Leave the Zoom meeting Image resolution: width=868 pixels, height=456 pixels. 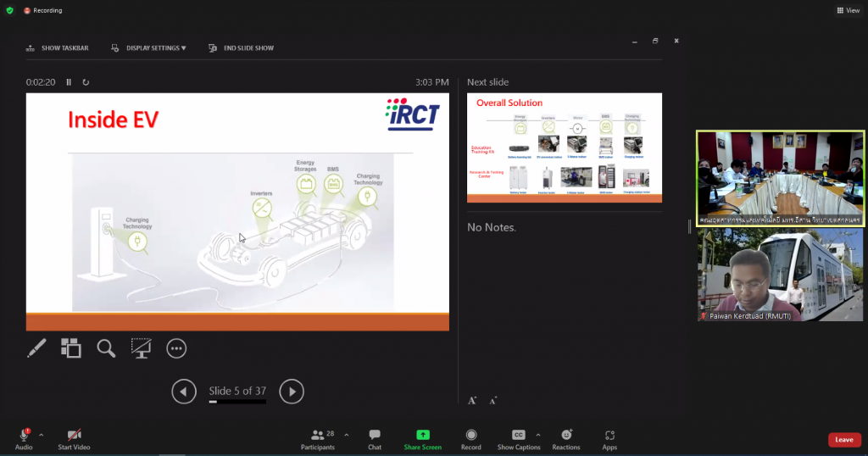843,440
